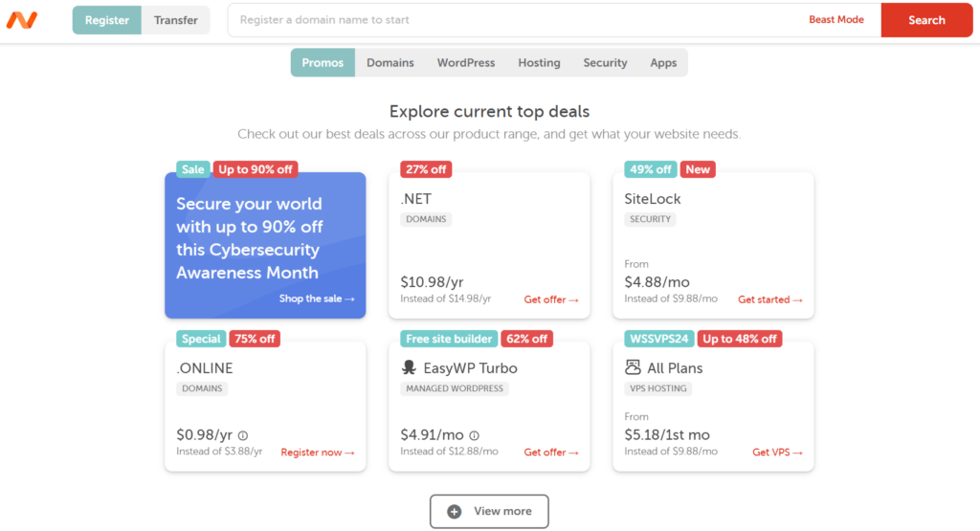The image size is (980, 531).
Task: Click the Explore current top deals heading
Action: (x=489, y=111)
